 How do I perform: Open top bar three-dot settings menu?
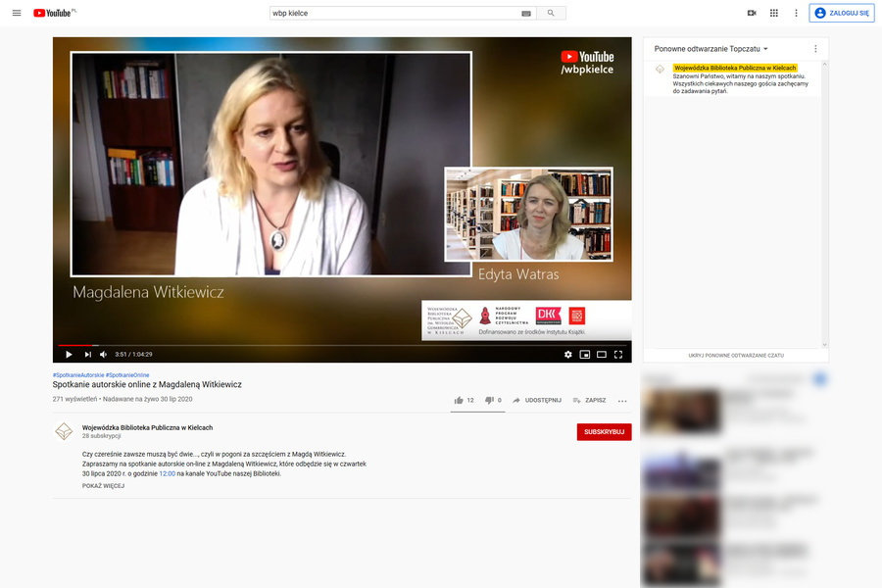pyautogui.click(x=796, y=13)
